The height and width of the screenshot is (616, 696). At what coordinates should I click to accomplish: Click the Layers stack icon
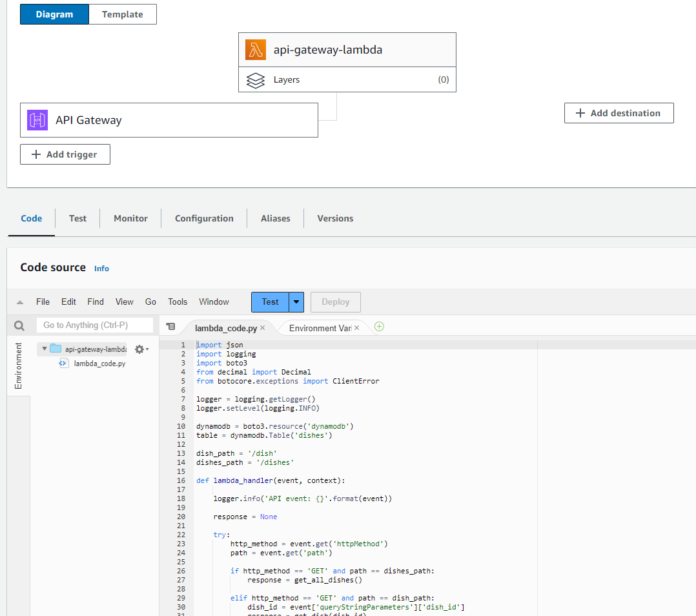click(255, 80)
